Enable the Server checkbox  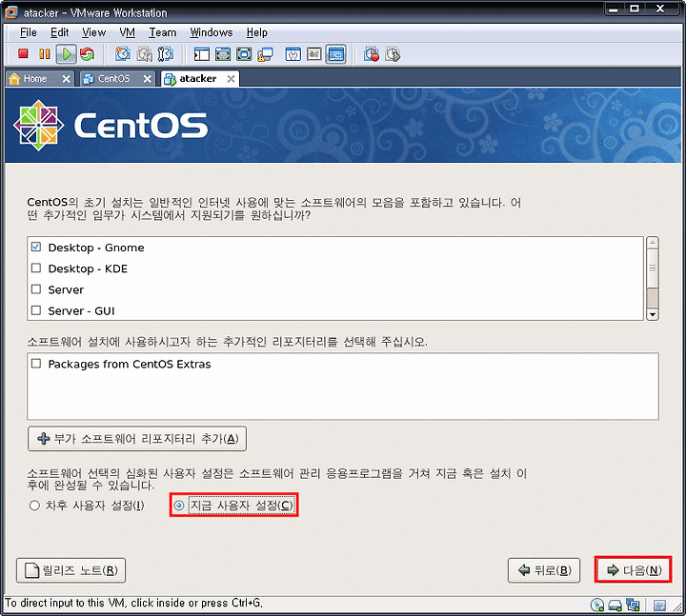click(x=36, y=289)
